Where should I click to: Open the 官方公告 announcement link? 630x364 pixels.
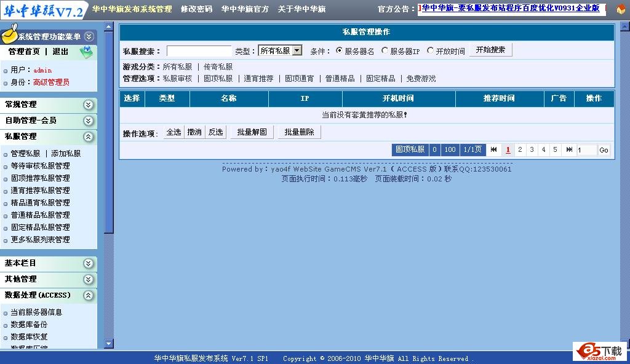[x=511, y=8]
